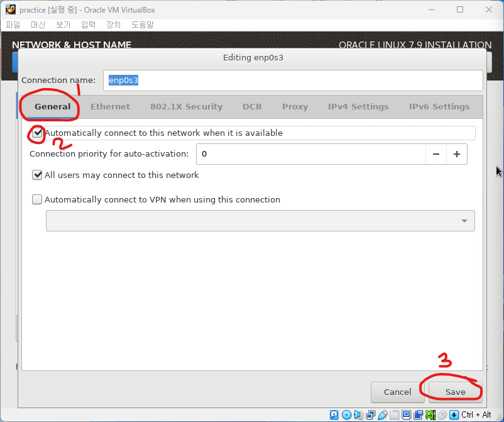Increase connection priority with plus button
Screen dimensions: 504x422
(457, 154)
